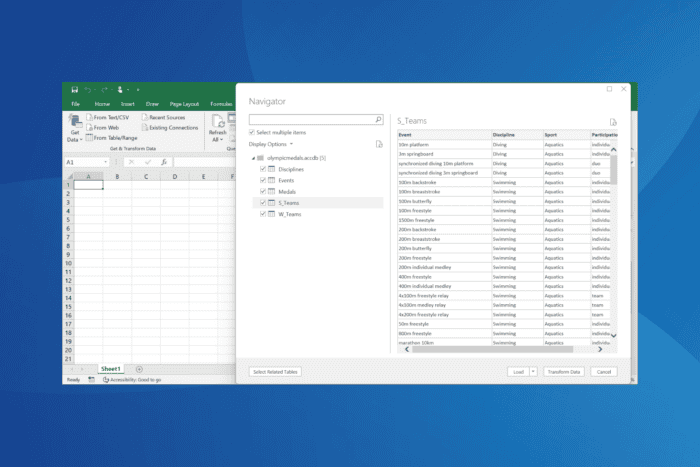This screenshot has height=467, width=700.
Task: Open the Undo history dropdown arrow
Action: [95, 90]
